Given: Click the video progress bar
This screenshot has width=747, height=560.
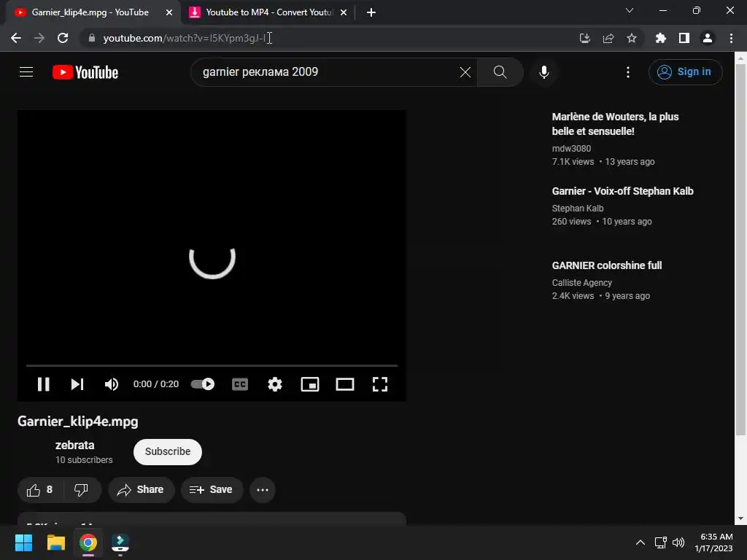Looking at the screenshot, I should point(212,366).
